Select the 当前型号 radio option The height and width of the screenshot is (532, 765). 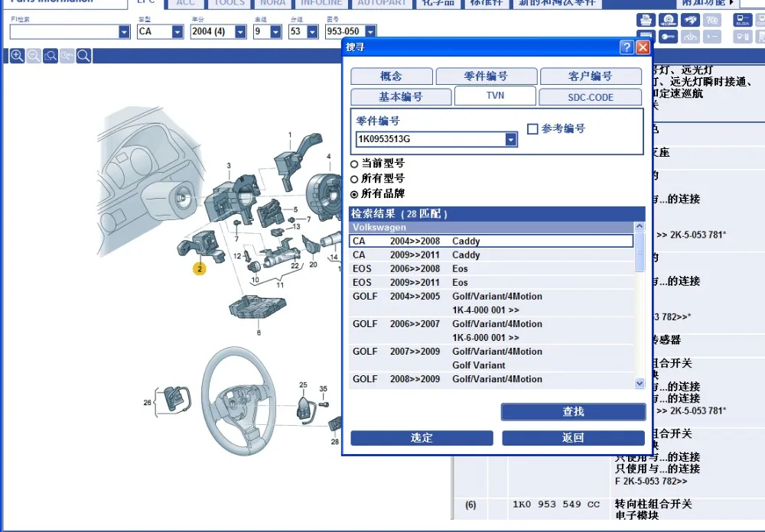(354, 164)
